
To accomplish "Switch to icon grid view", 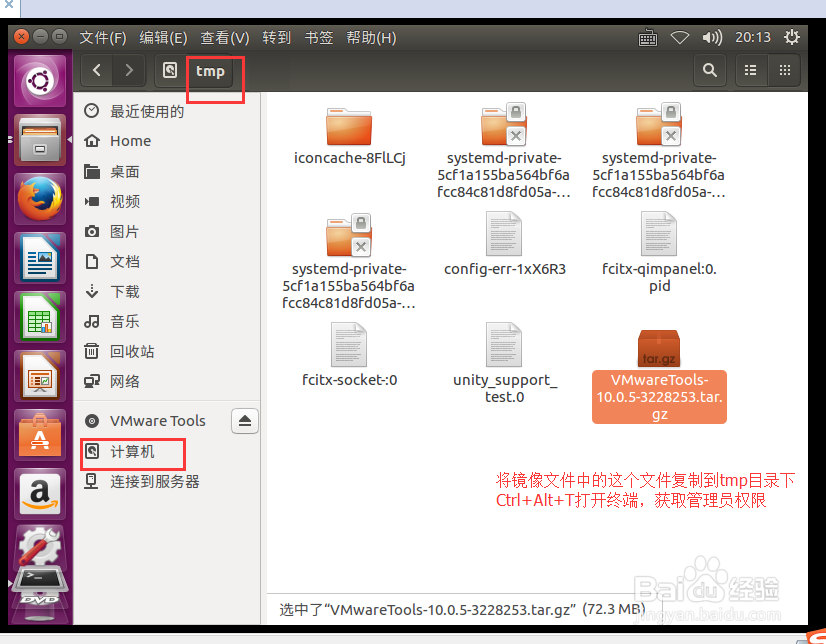I will coord(784,70).
